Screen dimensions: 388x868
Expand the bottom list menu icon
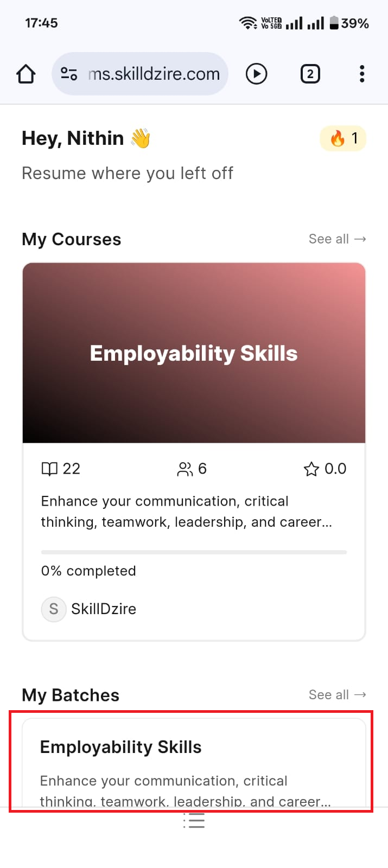[x=194, y=820]
